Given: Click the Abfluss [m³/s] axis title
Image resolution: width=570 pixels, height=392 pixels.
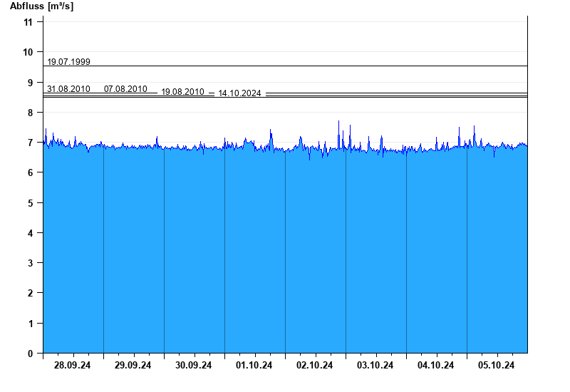Looking at the screenshot, I should pos(41,6).
